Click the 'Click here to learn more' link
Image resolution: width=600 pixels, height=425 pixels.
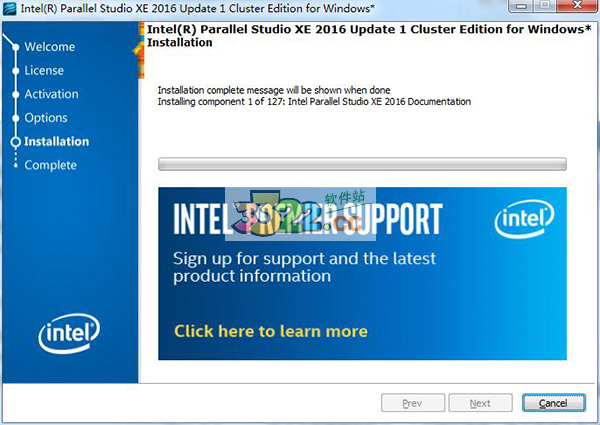point(271,331)
